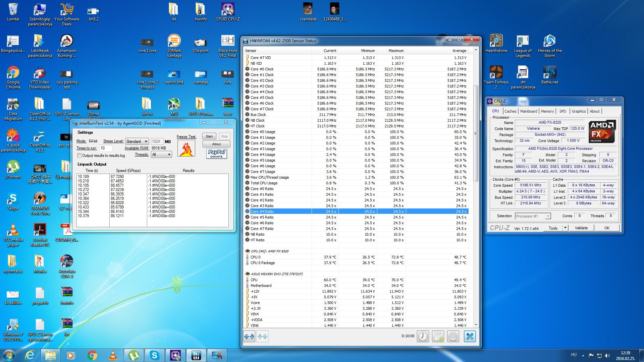Open the Heroes of the Storm desktop icon
This screenshot has width=644, height=362.
(x=549, y=46)
